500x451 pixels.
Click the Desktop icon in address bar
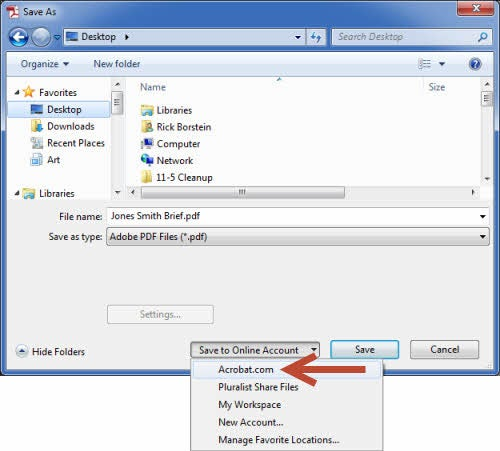72,37
